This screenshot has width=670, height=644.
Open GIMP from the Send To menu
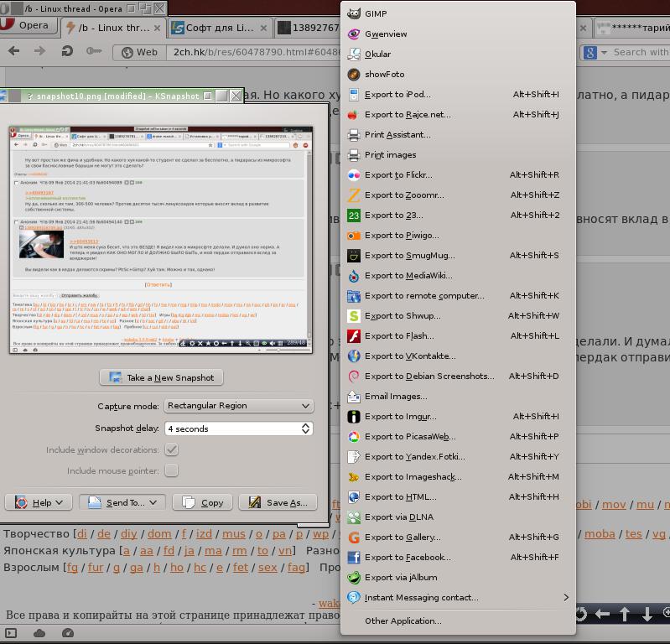click(x=458, y=13)
